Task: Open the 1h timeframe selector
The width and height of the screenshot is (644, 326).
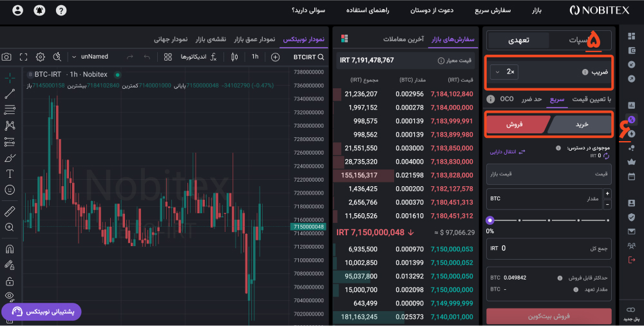Action: [x=254, y=57]
